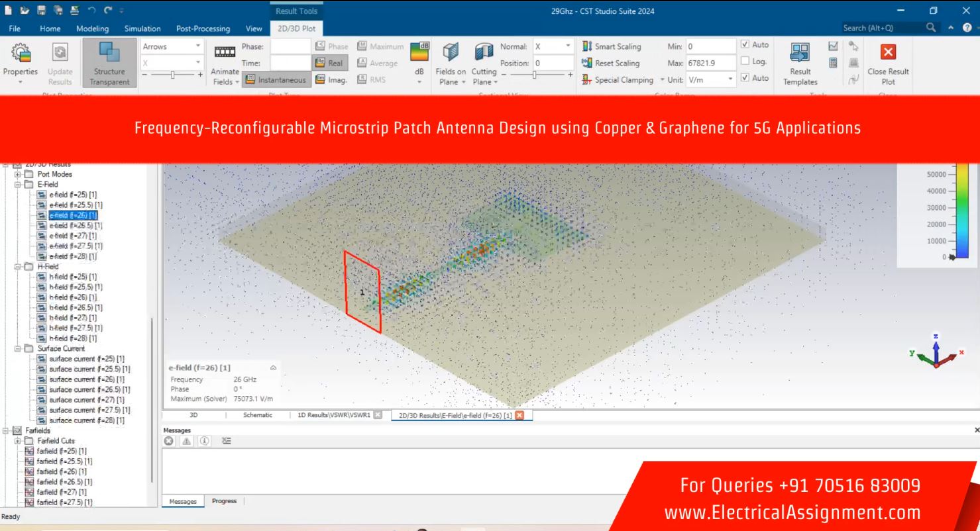Enable the Log. scale checkbox
Screen dimensions: 980x531
pyautogui.click(x=745, y=62)
